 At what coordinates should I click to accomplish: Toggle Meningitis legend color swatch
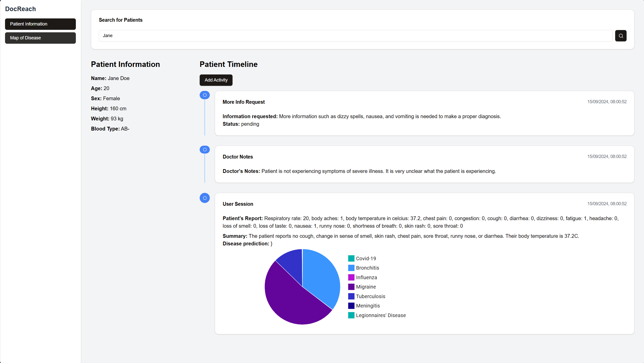(351, 306)
